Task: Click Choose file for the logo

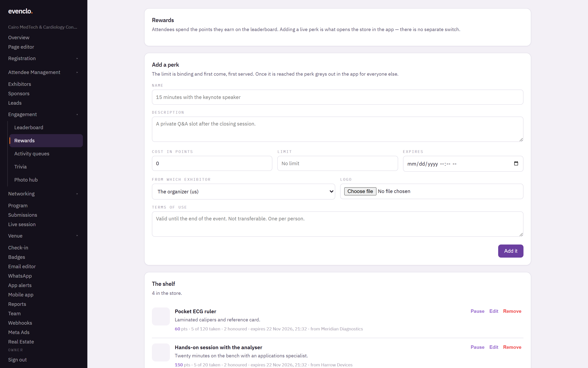Action: coord(360,191)
